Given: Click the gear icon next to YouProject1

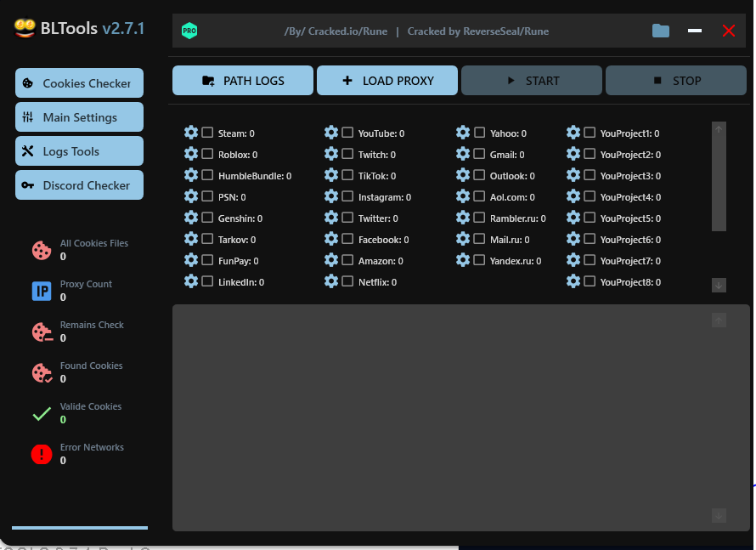Looking at the screenshot, I should (573, 133).
